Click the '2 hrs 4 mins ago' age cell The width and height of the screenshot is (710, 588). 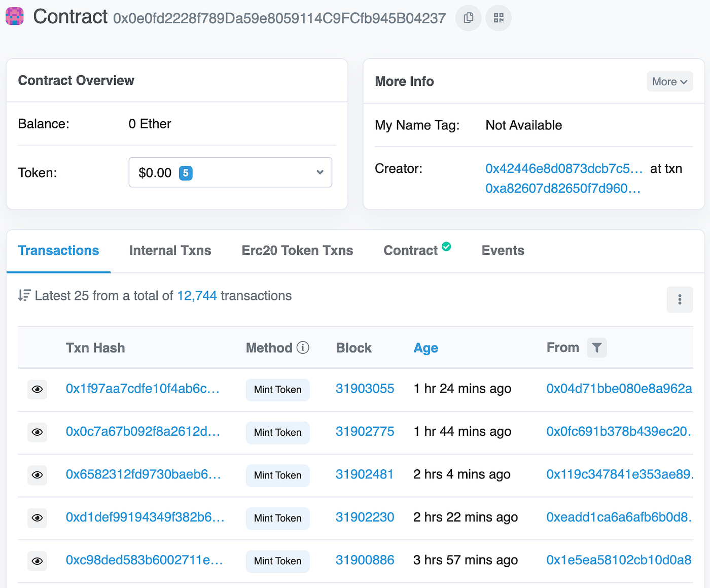tap(461, 474)
